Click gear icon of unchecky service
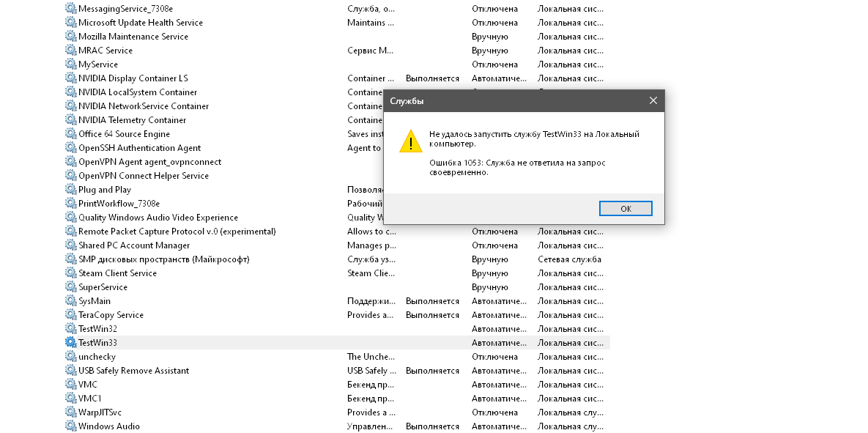Viewport: 868px width, 433px height. click(70, 357)
